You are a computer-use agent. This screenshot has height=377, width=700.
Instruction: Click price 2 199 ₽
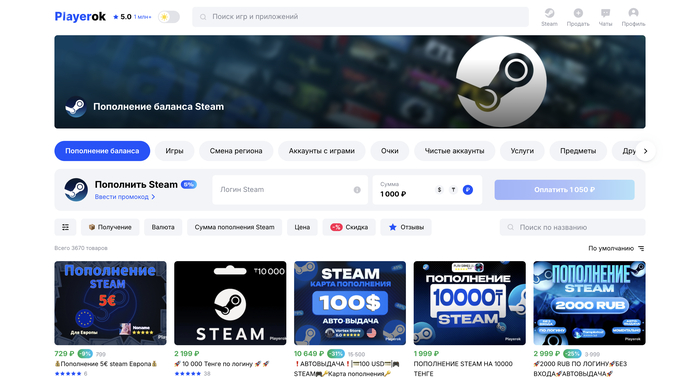coord(187,353)
